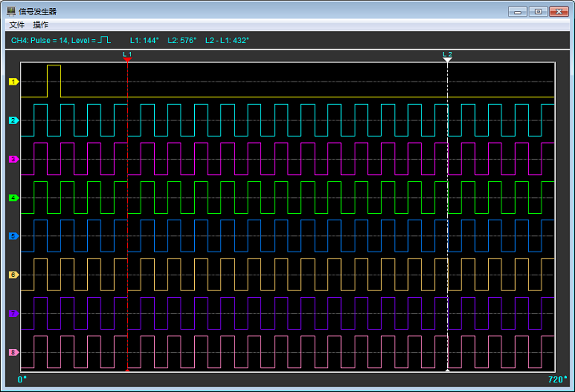Select the green channel 4 marker
Viewport: 575px width, 392px height.
[14, 198]
